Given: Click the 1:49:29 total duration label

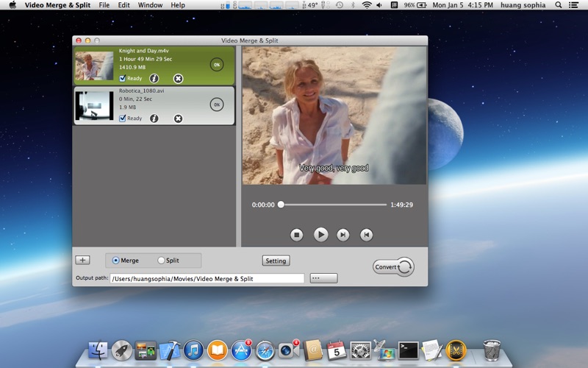Looking at the screenshot, I should pos(401,205).
